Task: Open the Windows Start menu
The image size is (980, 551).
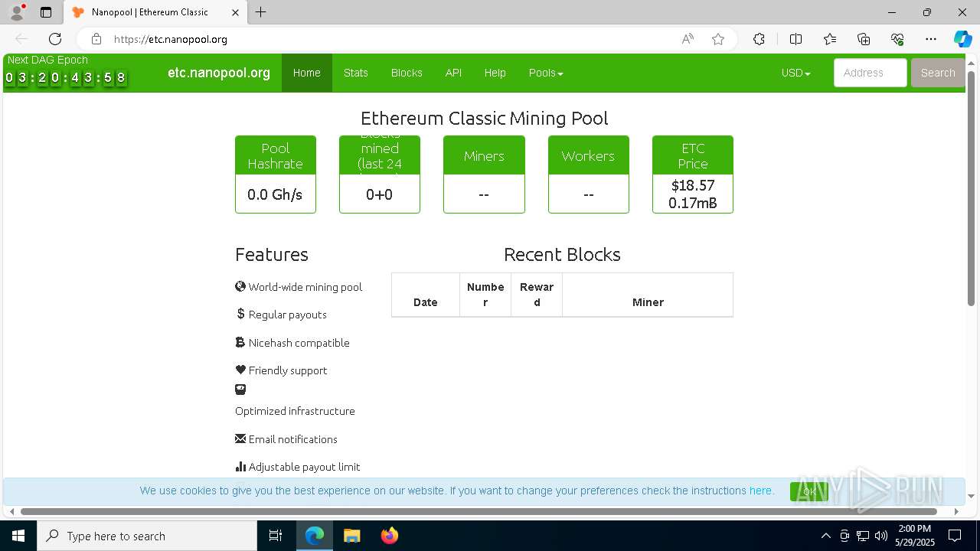Action: (18, 536)
